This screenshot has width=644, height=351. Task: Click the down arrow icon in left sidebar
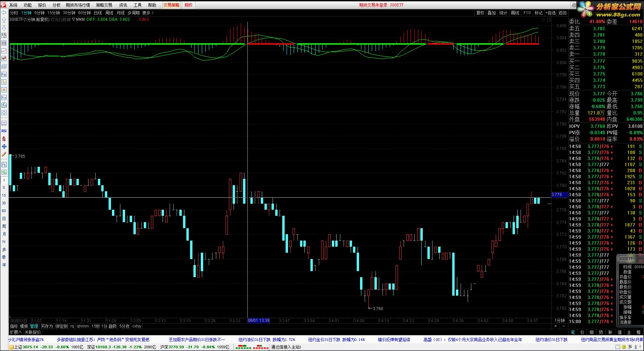[4, 28]
